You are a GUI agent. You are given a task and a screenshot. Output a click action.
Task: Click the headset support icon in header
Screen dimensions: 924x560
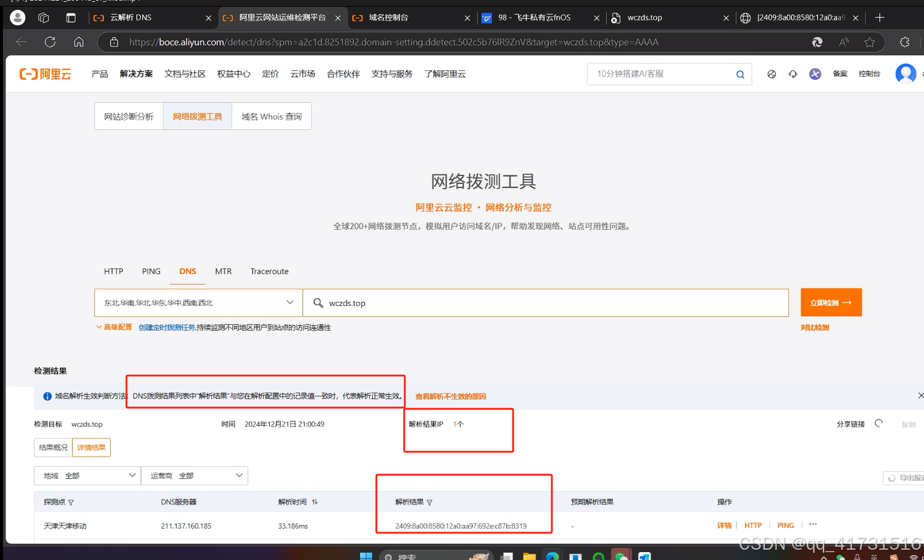coord(793,74)
